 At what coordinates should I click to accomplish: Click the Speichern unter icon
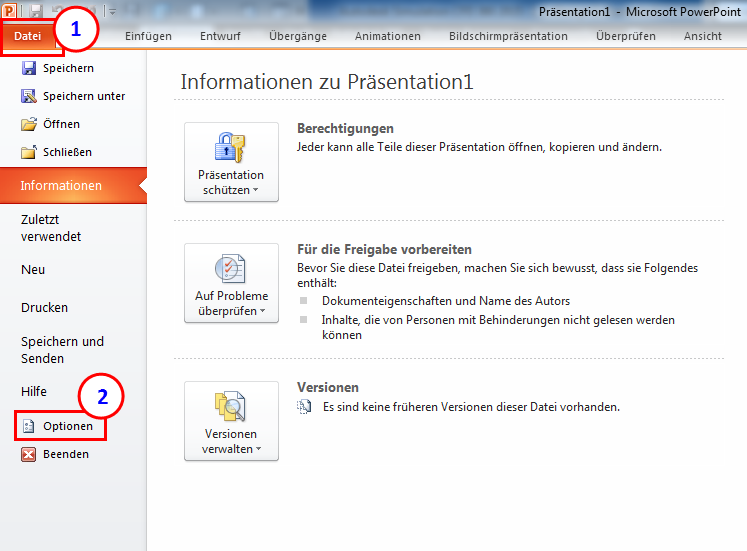click(29, 96)
